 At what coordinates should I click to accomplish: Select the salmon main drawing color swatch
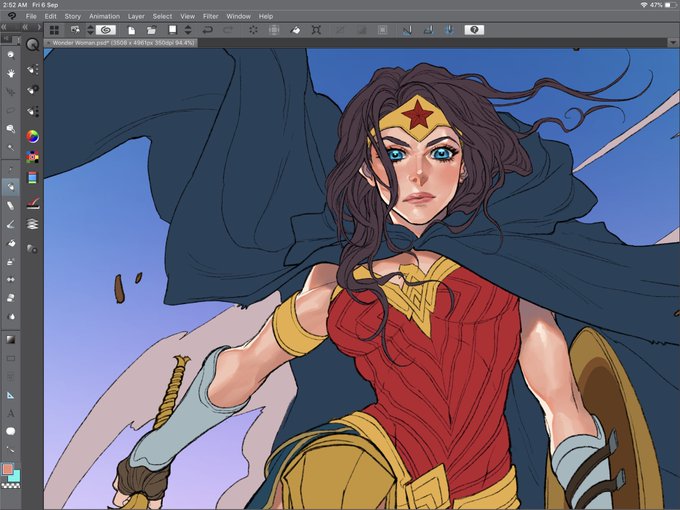point(7,469)
